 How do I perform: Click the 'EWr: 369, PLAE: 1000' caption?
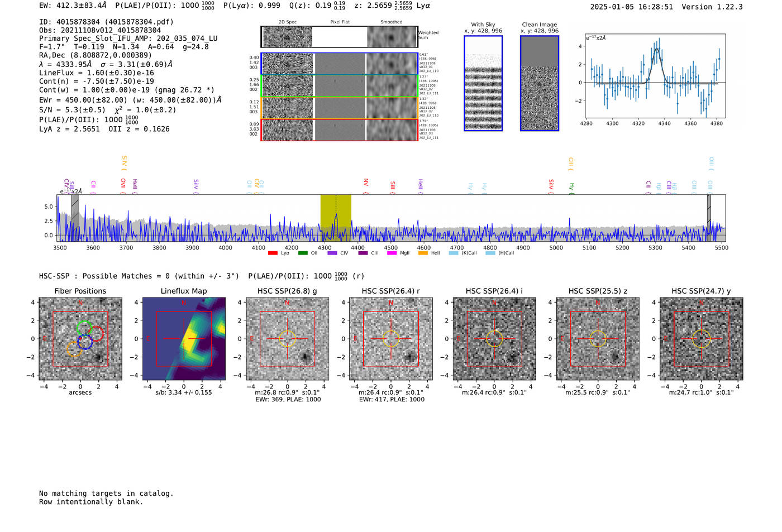click(x=288, y=400)
